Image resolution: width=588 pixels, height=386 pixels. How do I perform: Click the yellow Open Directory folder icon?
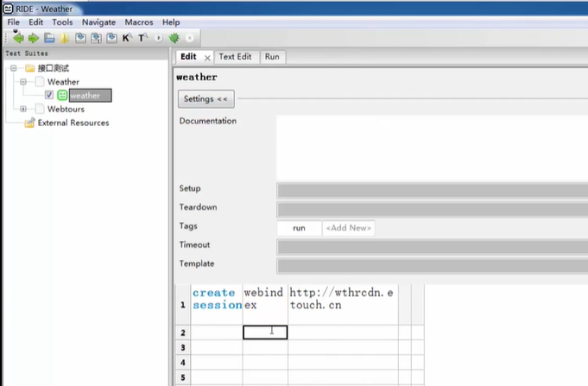(65, 38)
